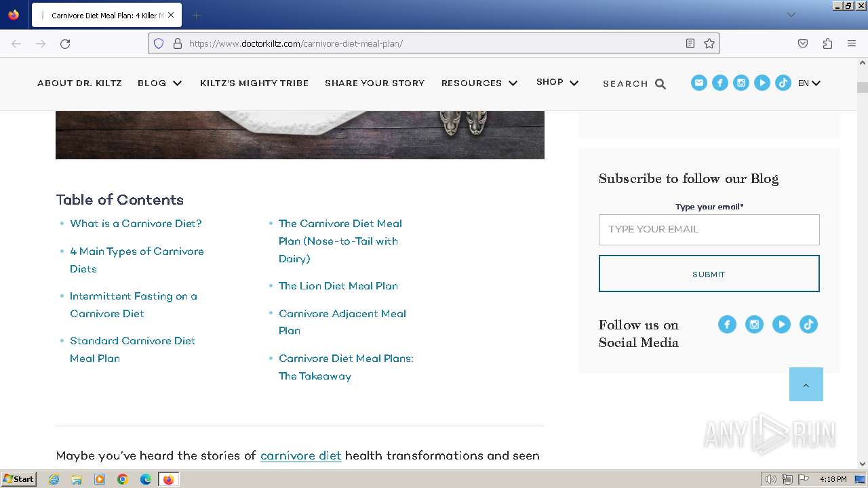This screenshot has width=868, height=488.
Task: Click the taskbar clock showing 4:18 PM
Action: 833,479
